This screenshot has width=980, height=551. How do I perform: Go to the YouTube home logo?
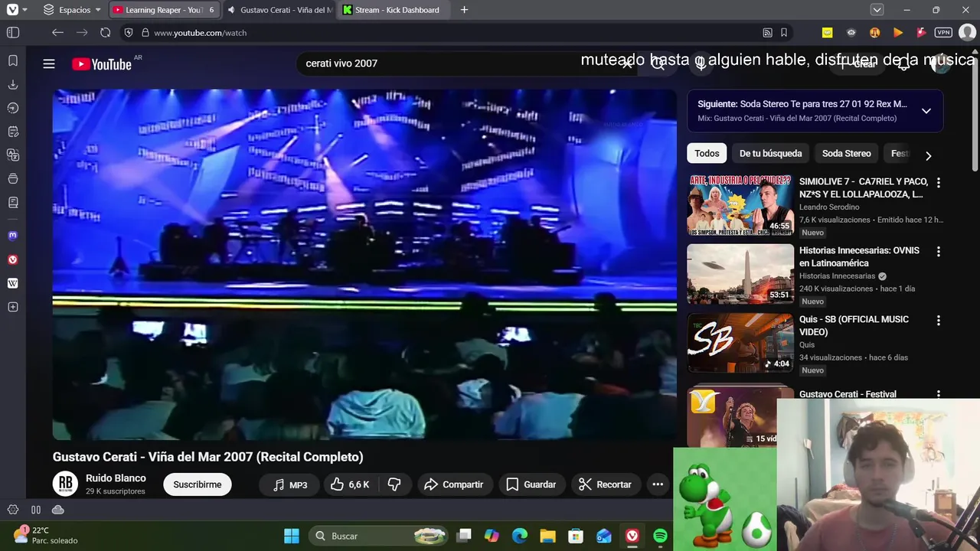103,64
